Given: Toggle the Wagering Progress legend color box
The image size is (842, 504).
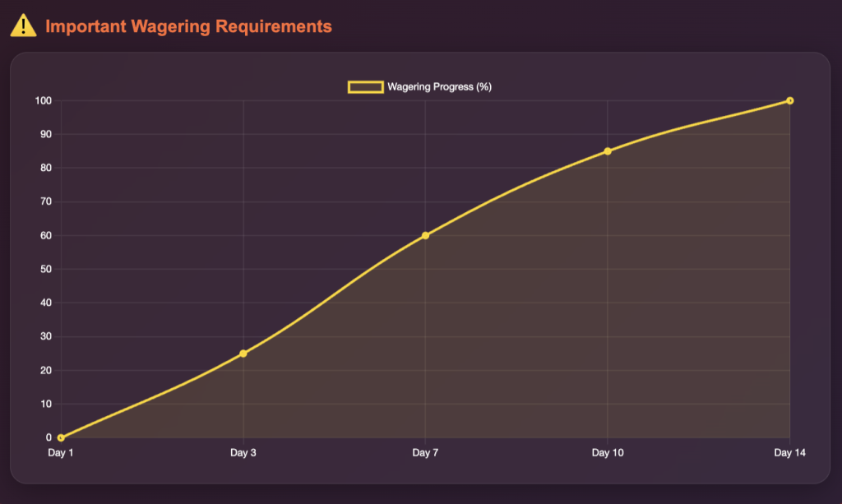Looking at the screenshot, I should [366, 87].
